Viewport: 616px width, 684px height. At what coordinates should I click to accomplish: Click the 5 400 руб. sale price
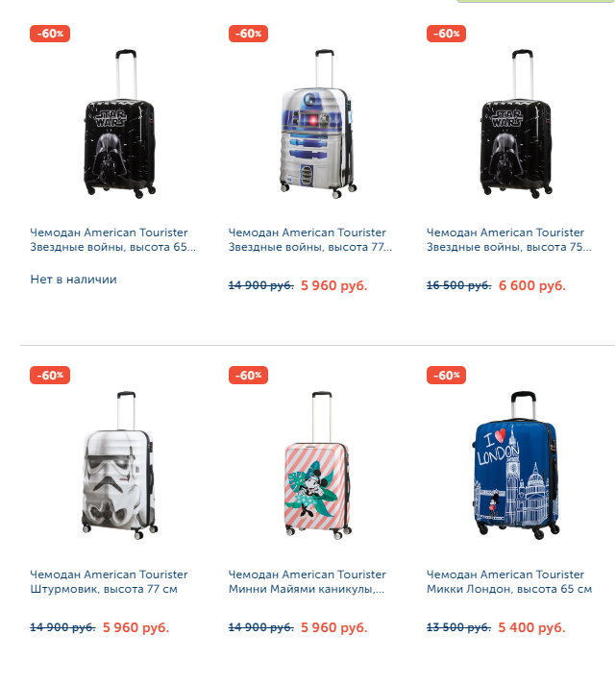click(531, 627)
